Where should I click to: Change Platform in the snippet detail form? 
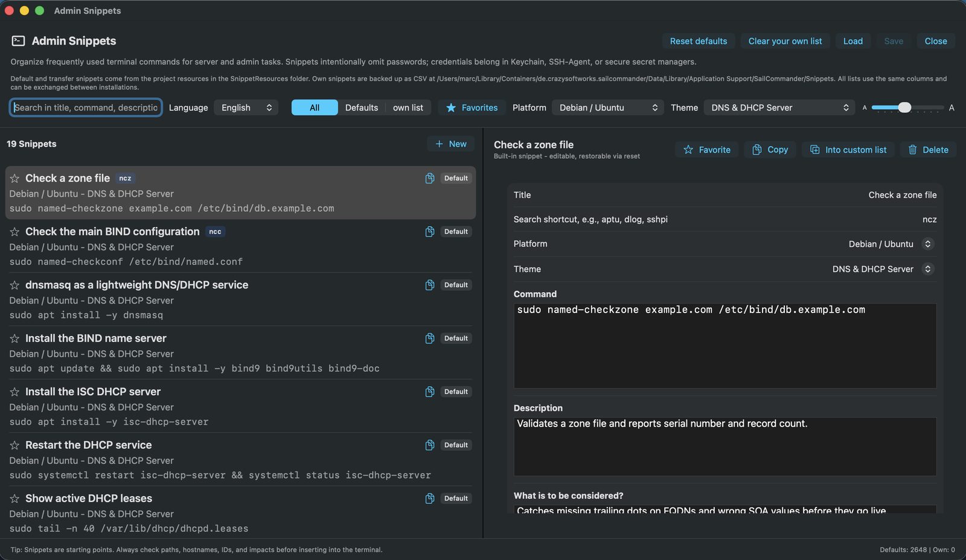pyautogui.click(x=891, y=244)
